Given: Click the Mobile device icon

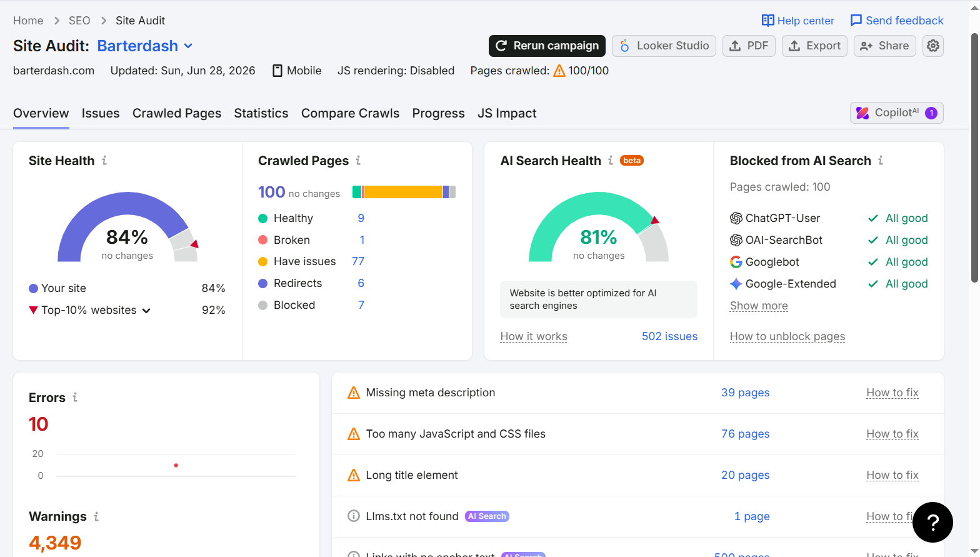Looking at the screenshot, I should click(x=277, y=71).
